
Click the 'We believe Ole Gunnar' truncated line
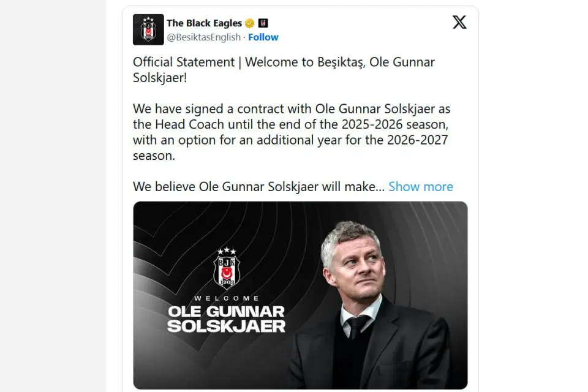[x=258, y=186]
